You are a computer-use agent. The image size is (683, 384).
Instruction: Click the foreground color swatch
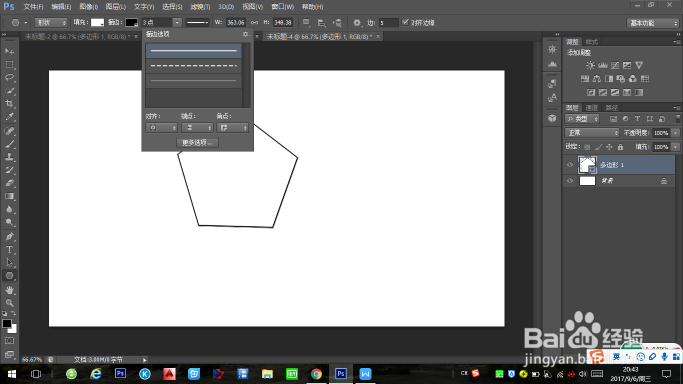pyautogui.click(x=7, y=324)
